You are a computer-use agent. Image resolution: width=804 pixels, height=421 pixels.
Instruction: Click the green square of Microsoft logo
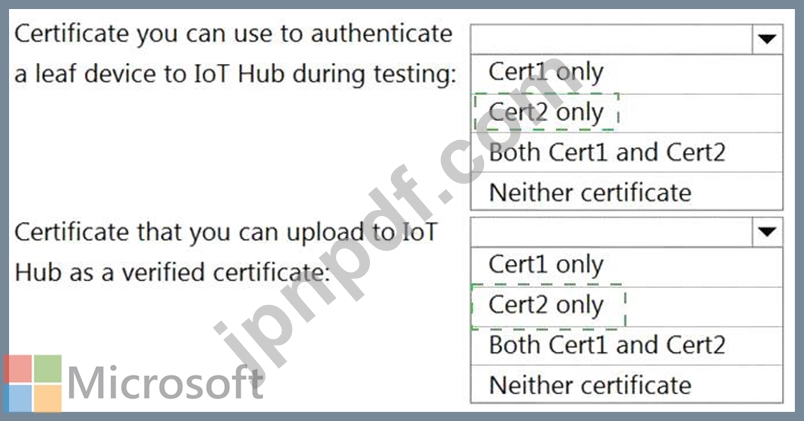48,369
